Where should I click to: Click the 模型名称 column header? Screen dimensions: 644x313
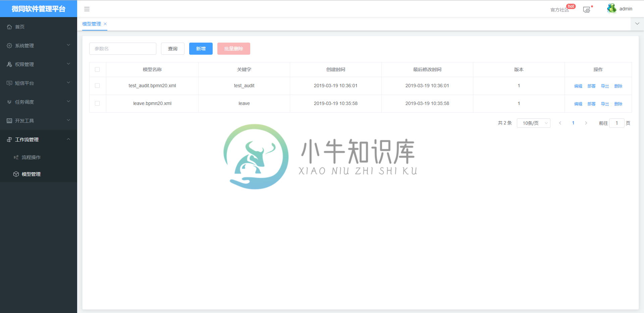coord(152,69)
